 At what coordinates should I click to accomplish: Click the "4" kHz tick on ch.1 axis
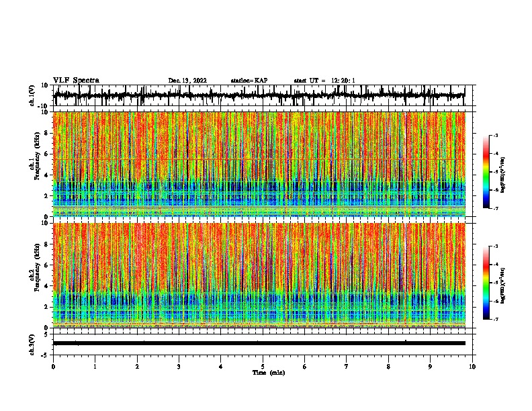pos(46,175)
